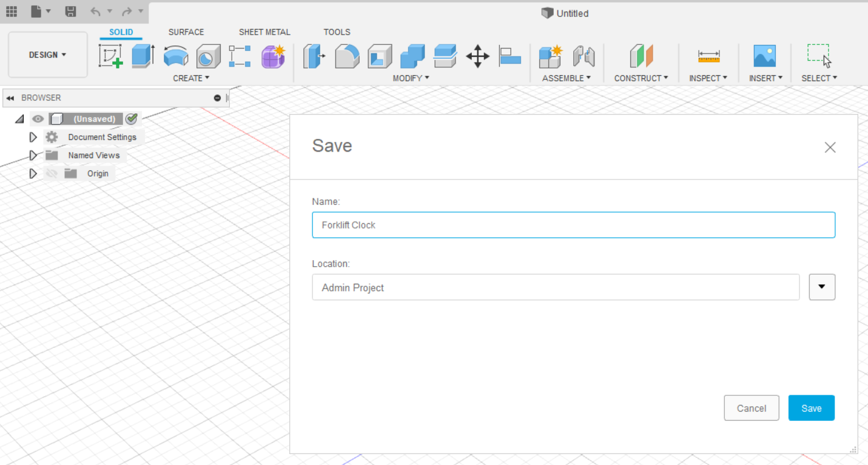The image size is (868, 465).
Task: Select the Shell tool
Action: click(x=380, y=56)
